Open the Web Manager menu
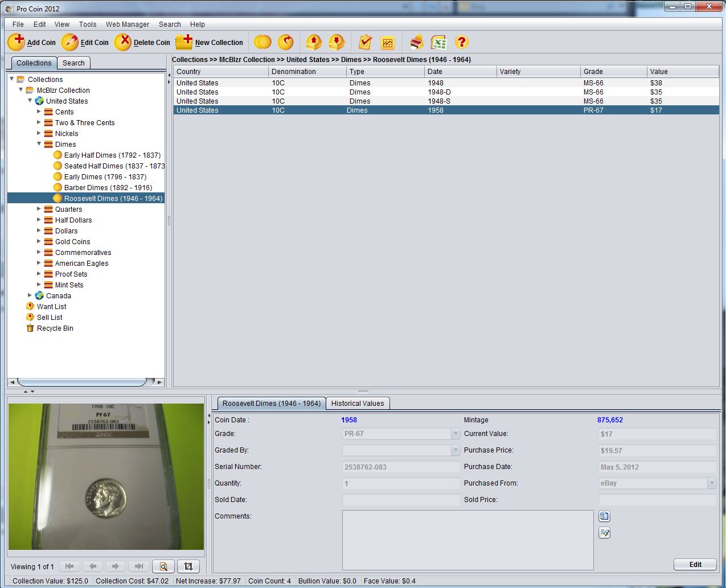726x588 pixels. tap(127, 24)
